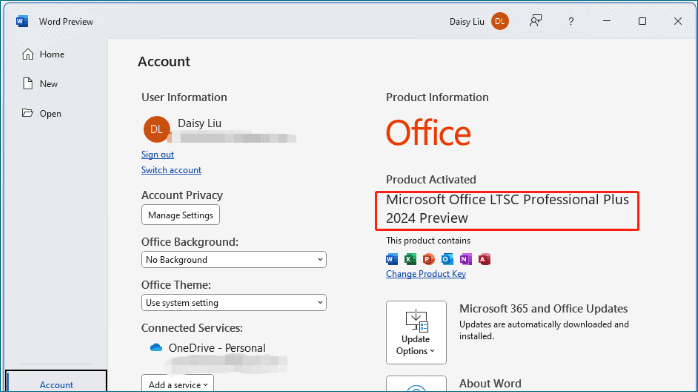Click the Excel app icon under product contains
Viewport: 698px width, 392px height.
pyautogui.click(x=410, y=259)
